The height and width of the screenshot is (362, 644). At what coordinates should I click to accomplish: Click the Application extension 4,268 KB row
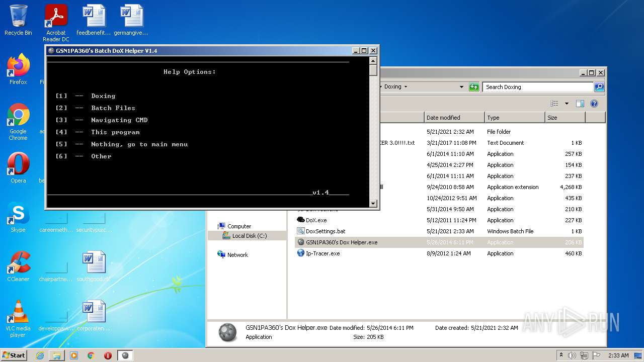point(439,187)
